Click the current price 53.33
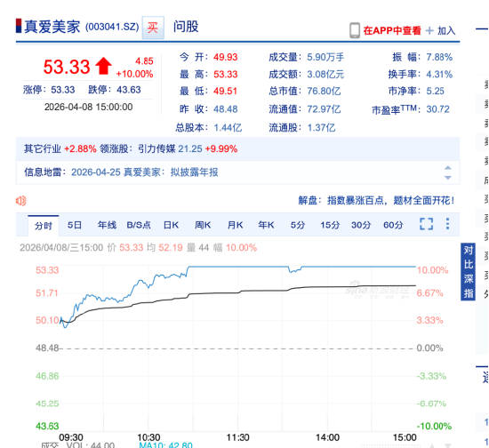Viewport: 489px width, 448px height. (67, 67)
